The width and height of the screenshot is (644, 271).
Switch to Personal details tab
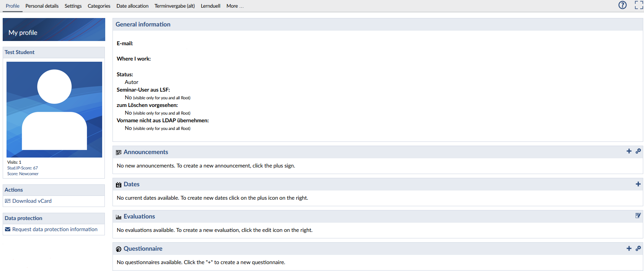[x=42, y=6]
